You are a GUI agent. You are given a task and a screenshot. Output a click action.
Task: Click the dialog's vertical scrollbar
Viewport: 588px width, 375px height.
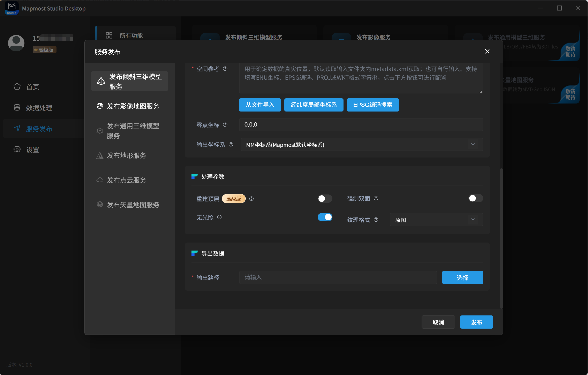pos(501,238)
